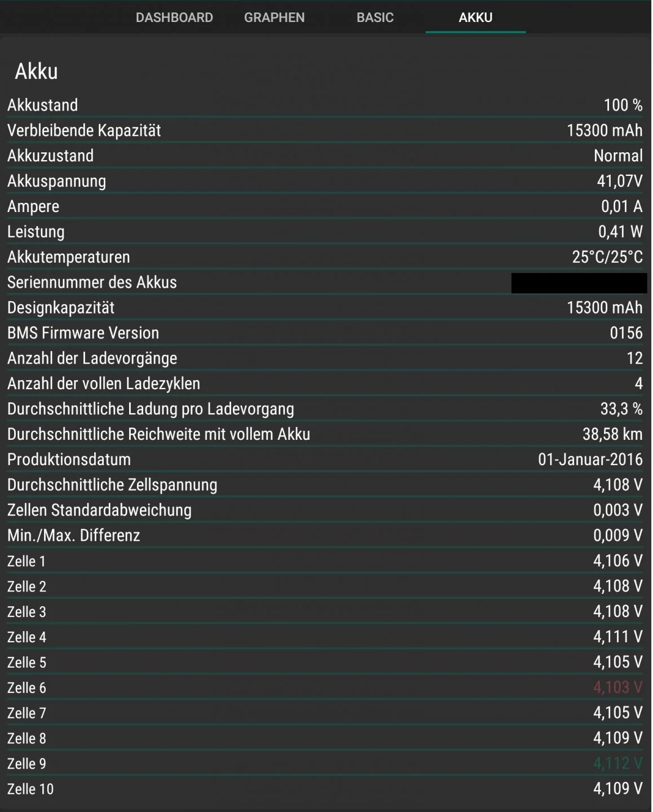Click the Anzahl der vollen Ladezyklen label

pos(104,384)
